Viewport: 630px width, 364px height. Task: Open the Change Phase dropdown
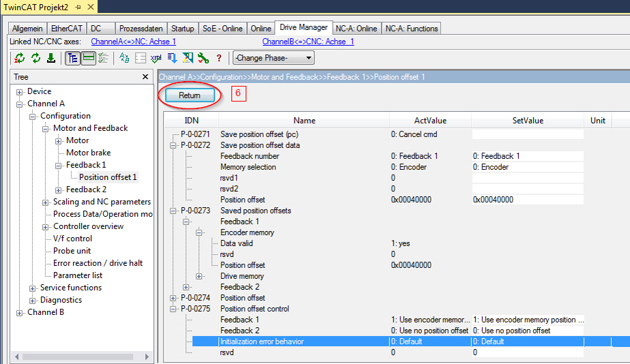pyautogui.click(x=273, y=58)
